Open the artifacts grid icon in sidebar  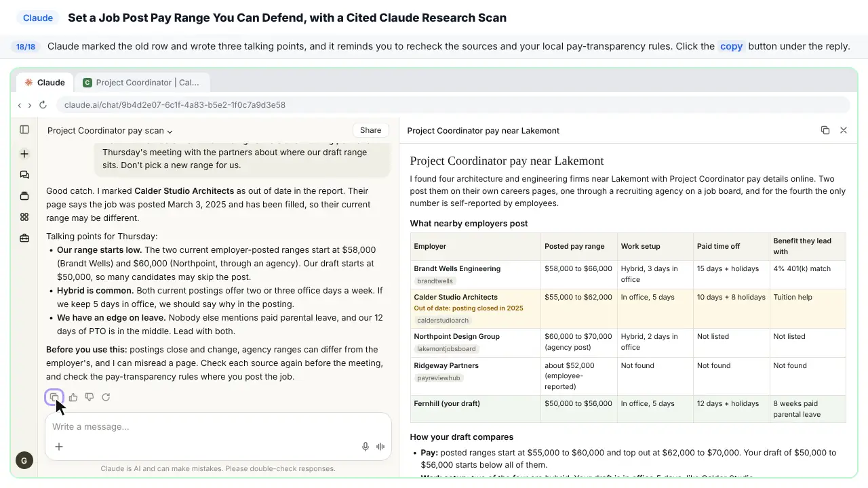point(24,217)
